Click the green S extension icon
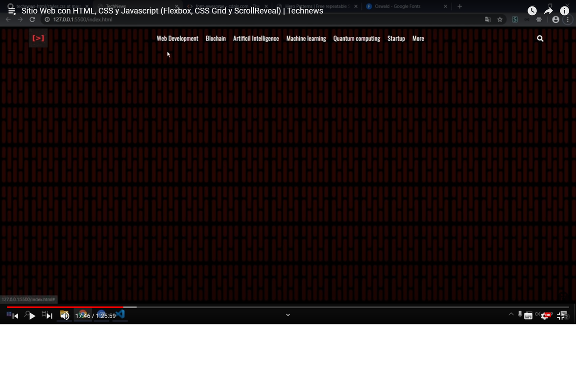Viewport: 576px width, 392px height. tap(515, 20)
